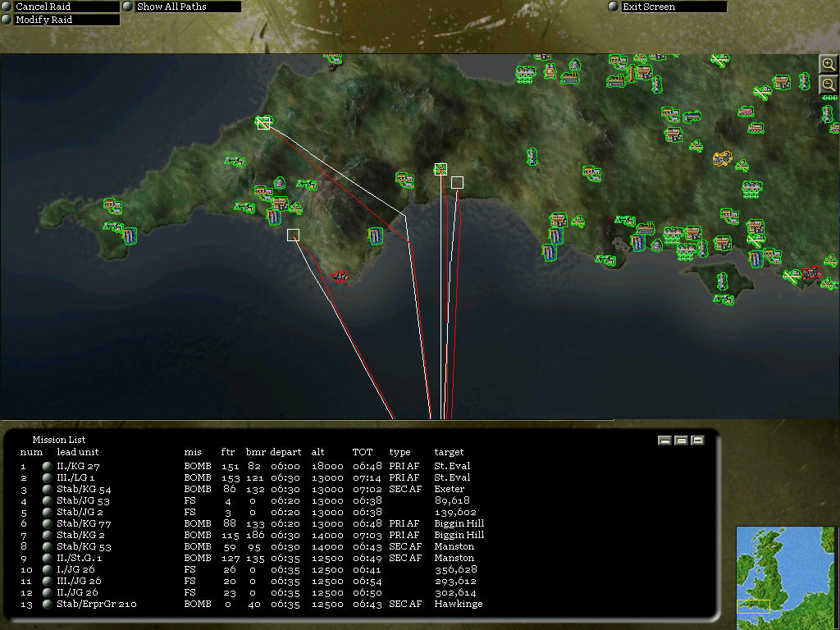The image size is (840, 630).
Task: Zoom out the map with magnifier minus
Action: tap(829, 84)
